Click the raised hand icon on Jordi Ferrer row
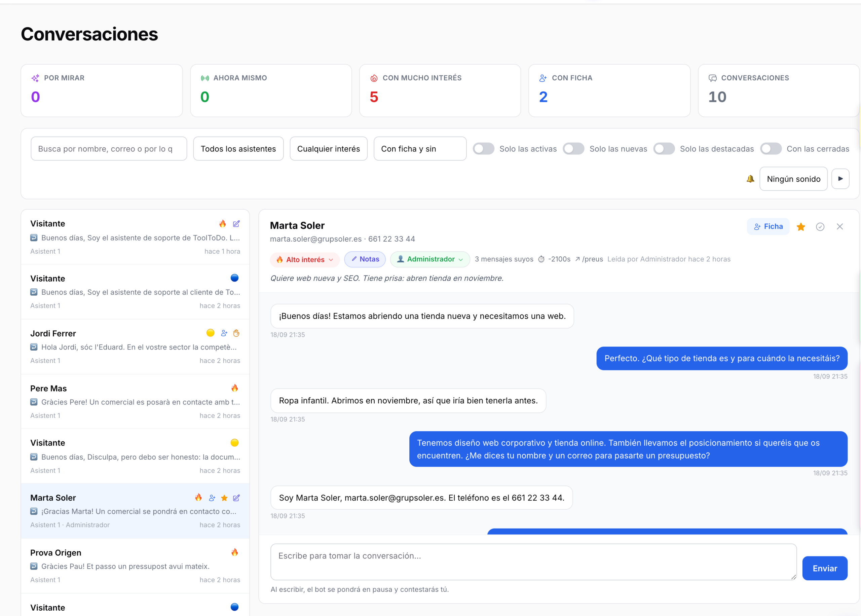861x616 pixels. point(236,333)
